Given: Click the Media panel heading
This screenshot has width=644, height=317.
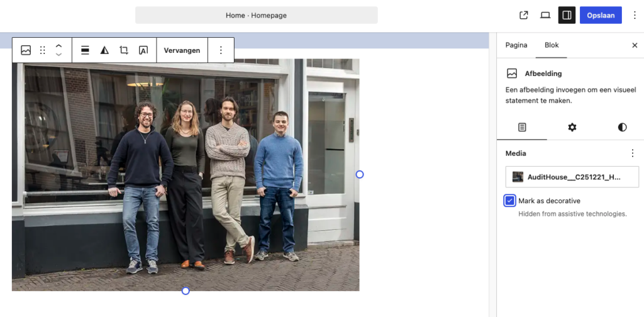Looking at the screenshot, I should (x=516, y=153).
